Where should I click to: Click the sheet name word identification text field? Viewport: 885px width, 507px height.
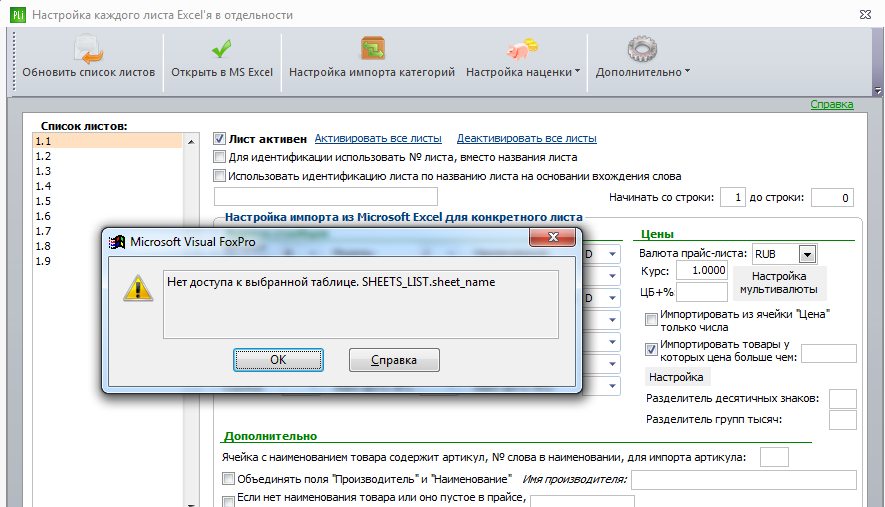tap(326, 196)
